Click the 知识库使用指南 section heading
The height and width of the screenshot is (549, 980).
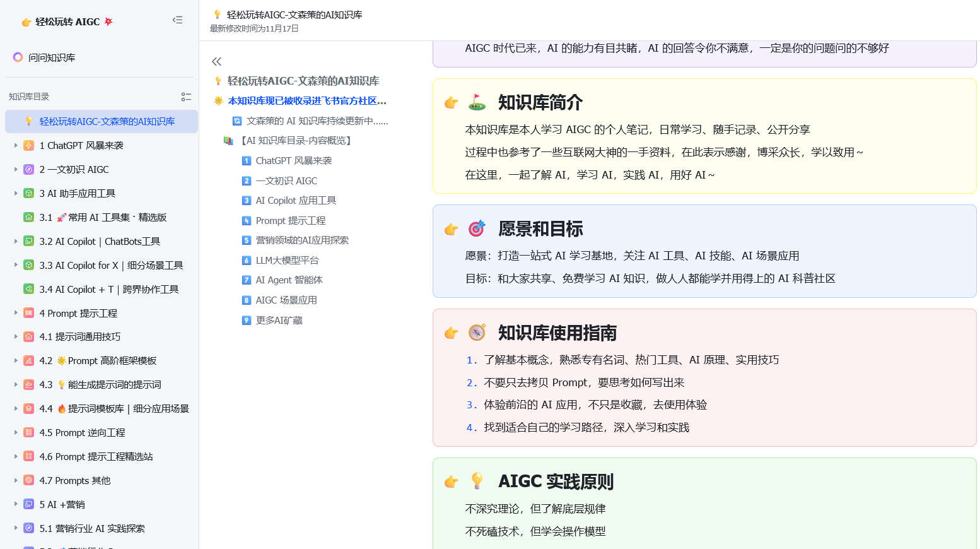557,333
